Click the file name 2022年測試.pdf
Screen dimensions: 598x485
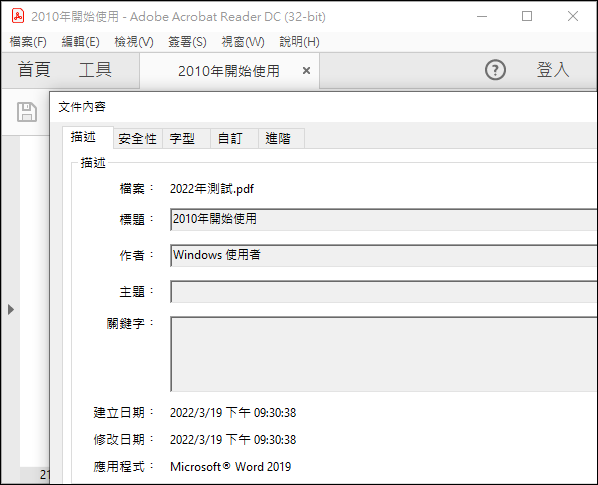click(212, 189)
